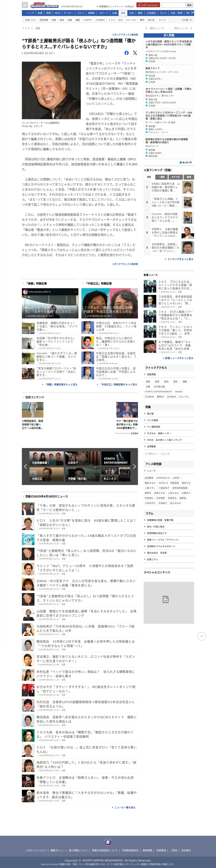Image resolution: width=216 pixels, height=868 pixels.
Task: Click the footer Sponichi S logo
Action: (x=108, y=843)
